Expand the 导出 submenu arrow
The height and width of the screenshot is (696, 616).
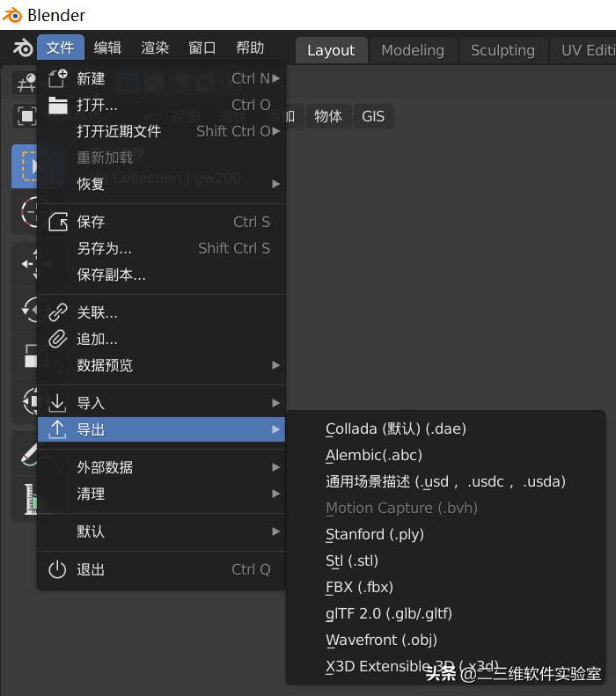(x=276, y=429)
